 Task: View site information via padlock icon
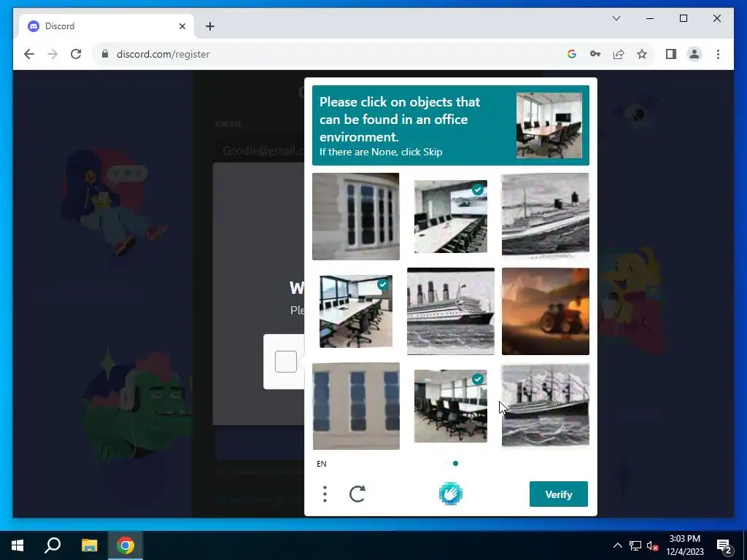(105, 54)
